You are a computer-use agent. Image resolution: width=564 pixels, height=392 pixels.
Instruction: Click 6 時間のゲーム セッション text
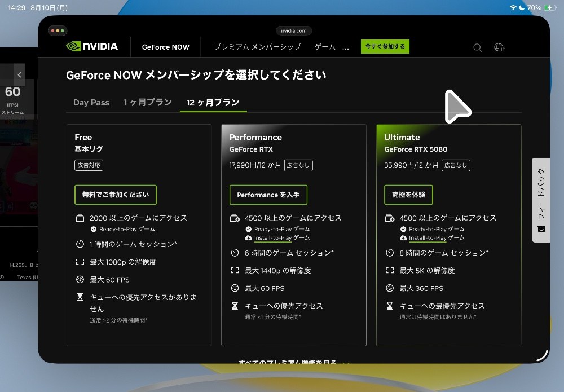coord(289,253)
